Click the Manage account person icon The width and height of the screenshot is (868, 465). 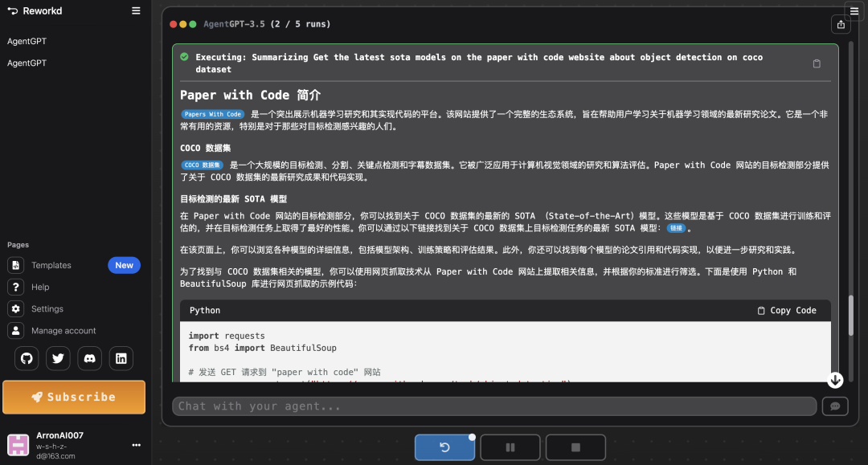pos(15,331)
